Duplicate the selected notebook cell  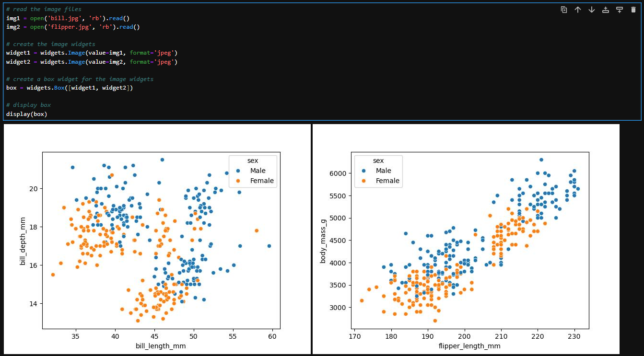[564, 10]
